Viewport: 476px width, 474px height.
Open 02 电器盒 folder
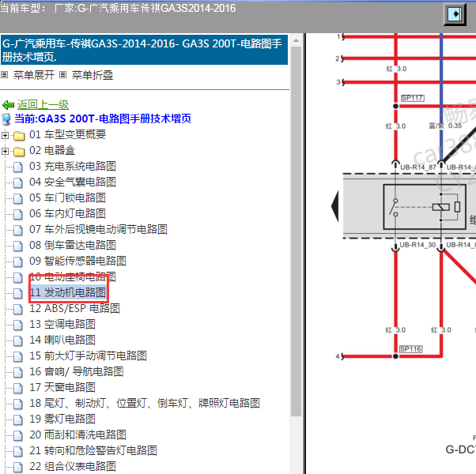coord(52,150)
